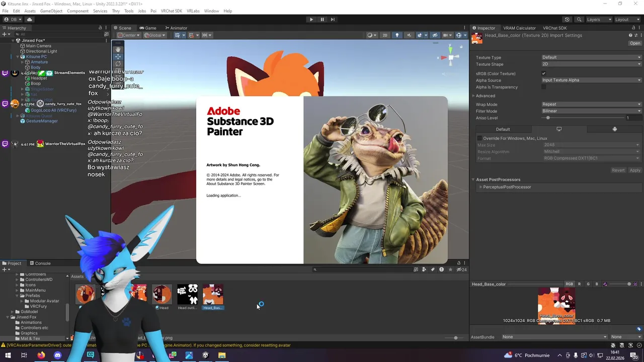Screen dimensions: 644x362
Task: Click the cloud services icon
Action: click(x=29, y=20)
